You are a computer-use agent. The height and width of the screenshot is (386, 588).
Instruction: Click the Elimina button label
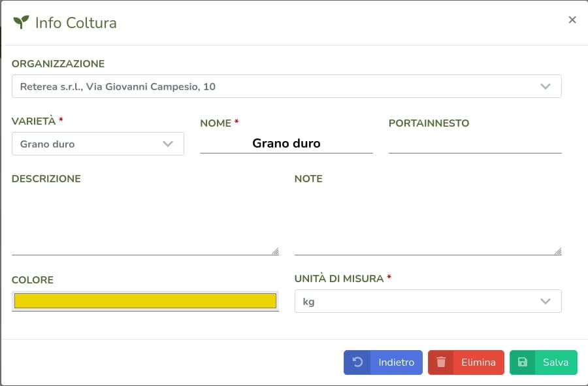coord(478,362)
